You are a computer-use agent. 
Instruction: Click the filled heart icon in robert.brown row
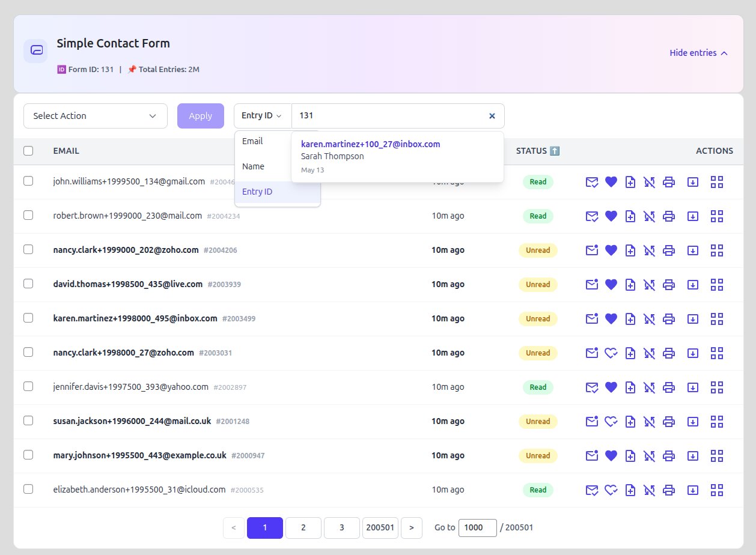[x=611, y=216]
